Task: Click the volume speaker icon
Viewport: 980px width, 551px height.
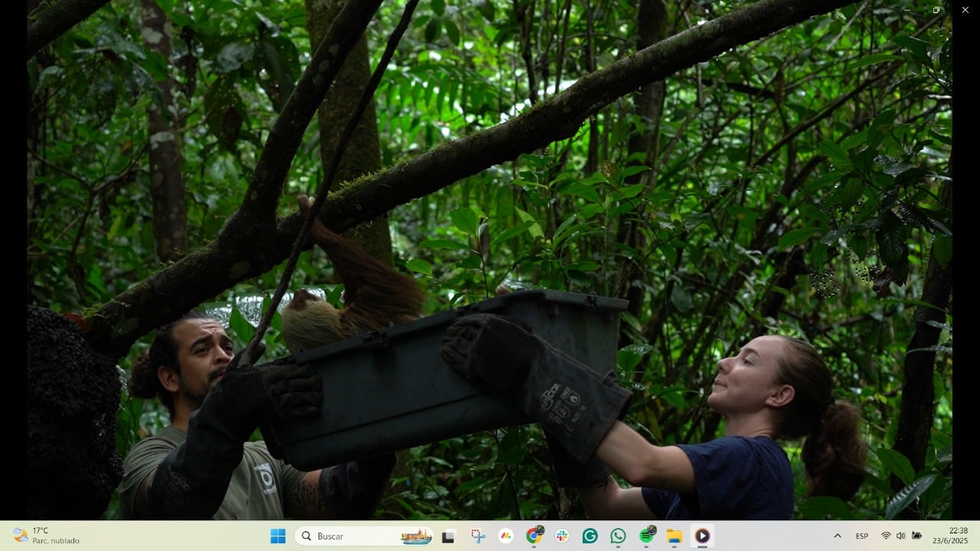Action: pyautogui.click(x=900, y=536)
